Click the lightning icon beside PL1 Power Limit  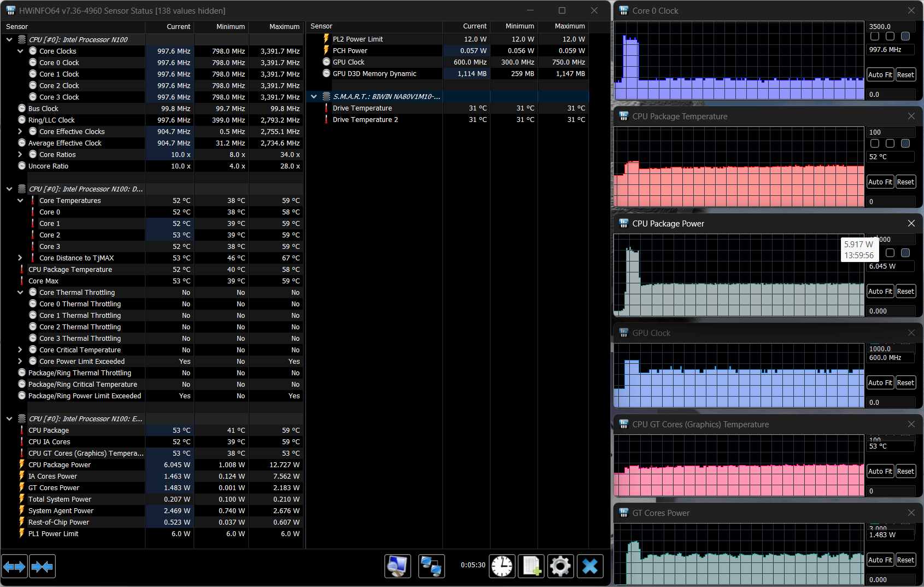[x=22, y=533]
